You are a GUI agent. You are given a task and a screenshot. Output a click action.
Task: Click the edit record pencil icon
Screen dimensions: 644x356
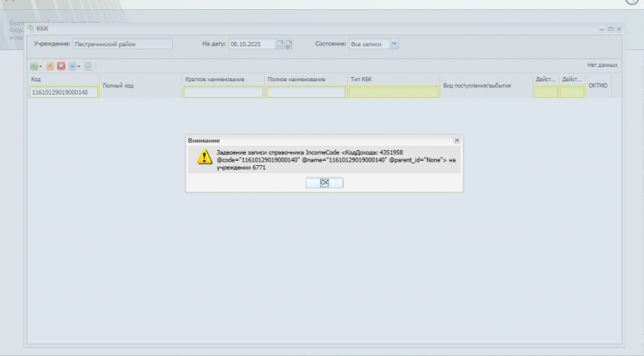[x=50, y=66]
